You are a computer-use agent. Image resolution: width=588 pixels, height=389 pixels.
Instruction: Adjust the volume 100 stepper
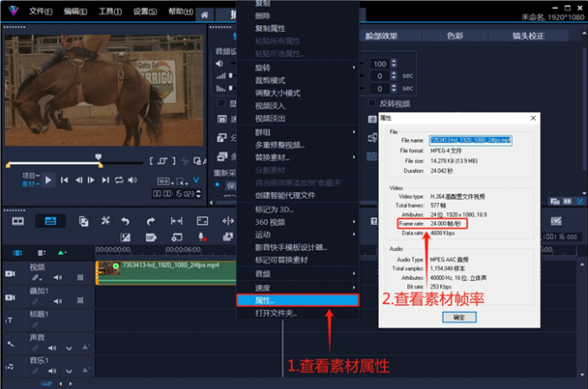coord(393,63)
